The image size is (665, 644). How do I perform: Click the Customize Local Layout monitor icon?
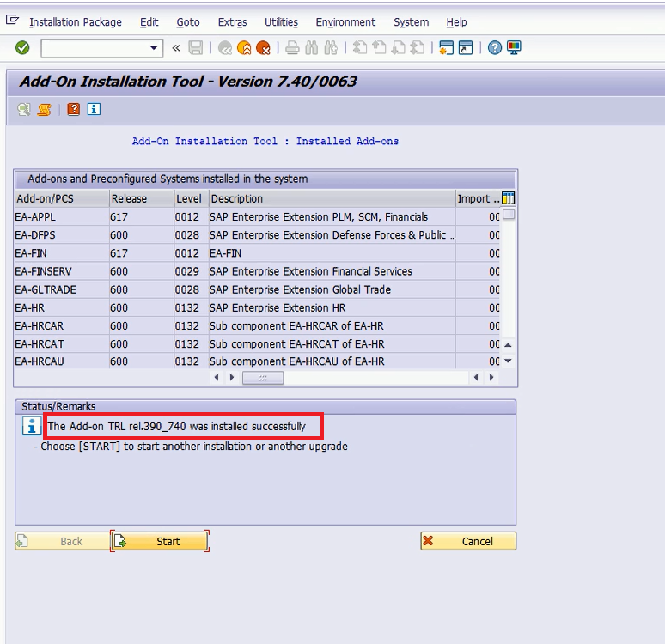(x=514, y=48)
